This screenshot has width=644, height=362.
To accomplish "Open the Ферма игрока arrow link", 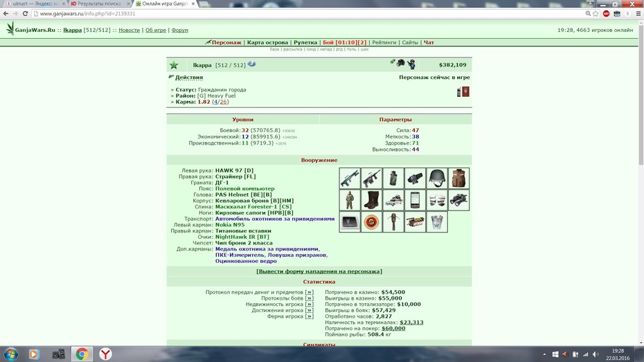I will [x=310, y=316].
